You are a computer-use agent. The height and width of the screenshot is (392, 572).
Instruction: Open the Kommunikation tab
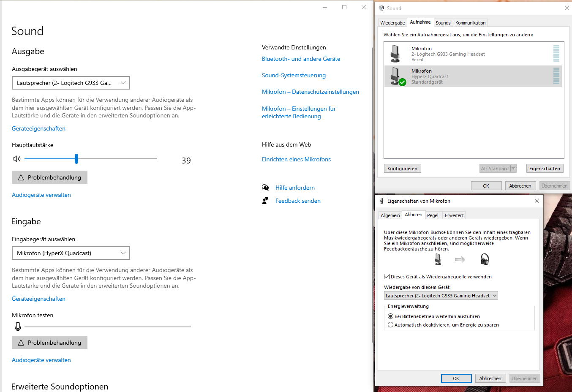pyautogui.click(x=471, y=23)
